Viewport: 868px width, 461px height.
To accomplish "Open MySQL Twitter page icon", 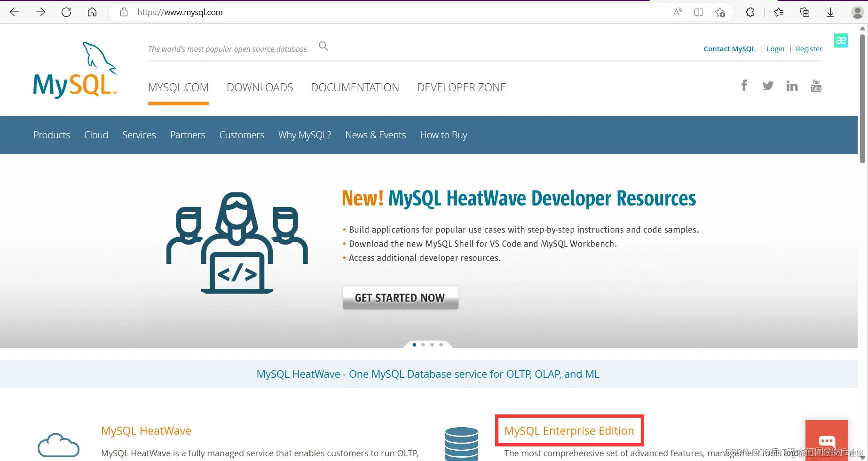I will click(x=768, y=86).
